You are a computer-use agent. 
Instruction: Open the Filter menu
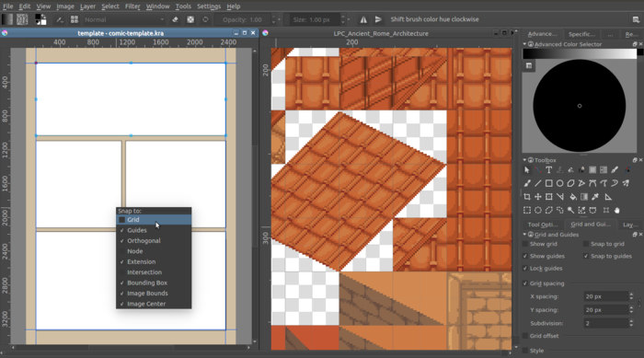coord(132,6)
